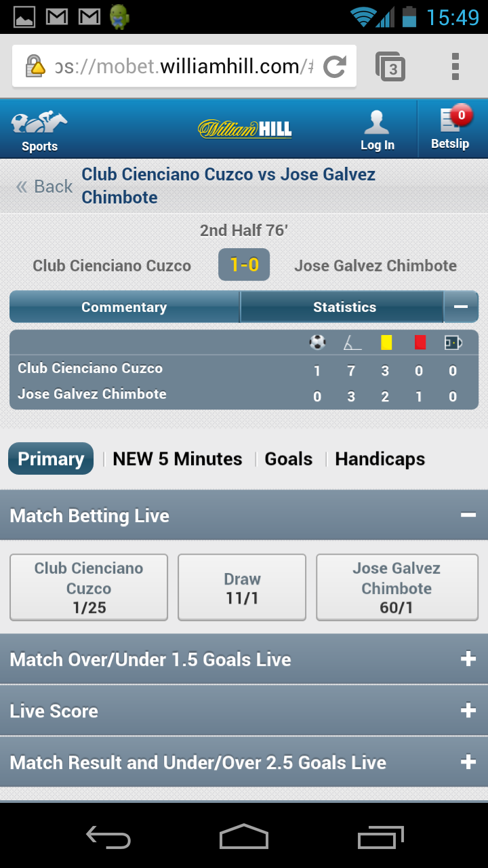Open browser overflow menu dots
This screenshot has height=868, width=488.
pos(455,66)
